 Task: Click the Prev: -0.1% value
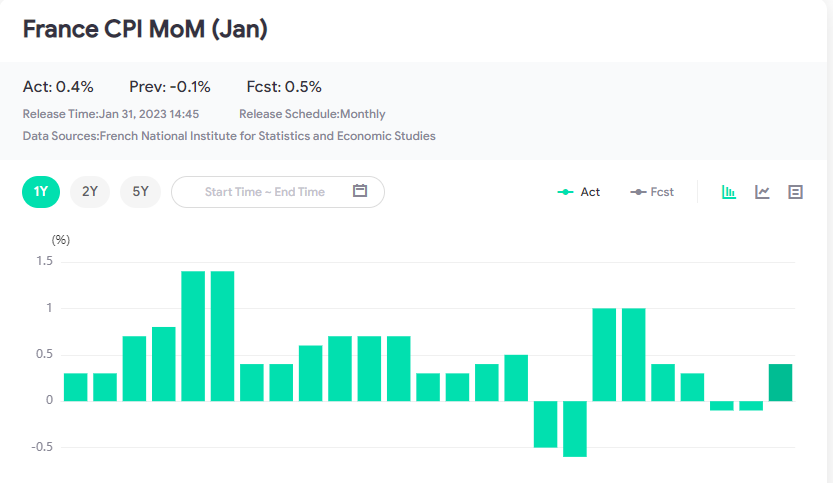point(170,87)
